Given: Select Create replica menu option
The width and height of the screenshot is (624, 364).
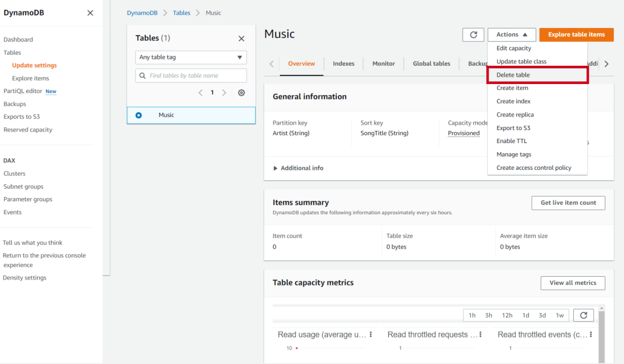Looking at the screenshot, I should coord(537,115).
